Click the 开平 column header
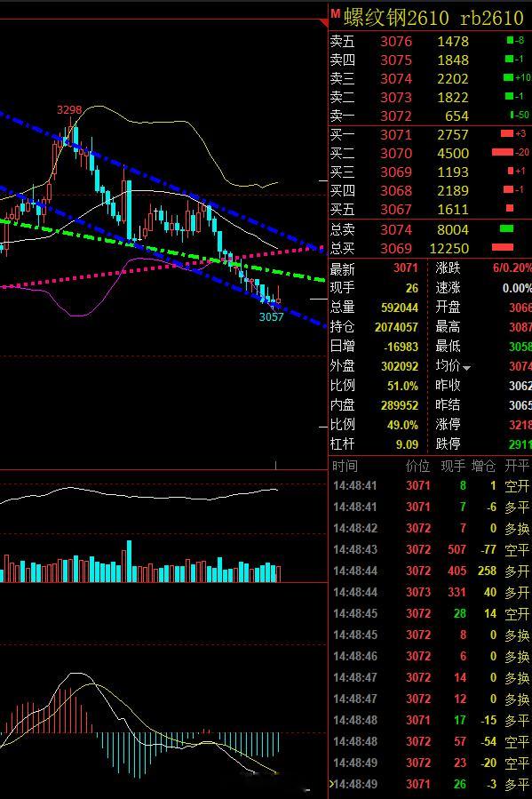This screenshot has width=532, height=799. coord(517,467)
